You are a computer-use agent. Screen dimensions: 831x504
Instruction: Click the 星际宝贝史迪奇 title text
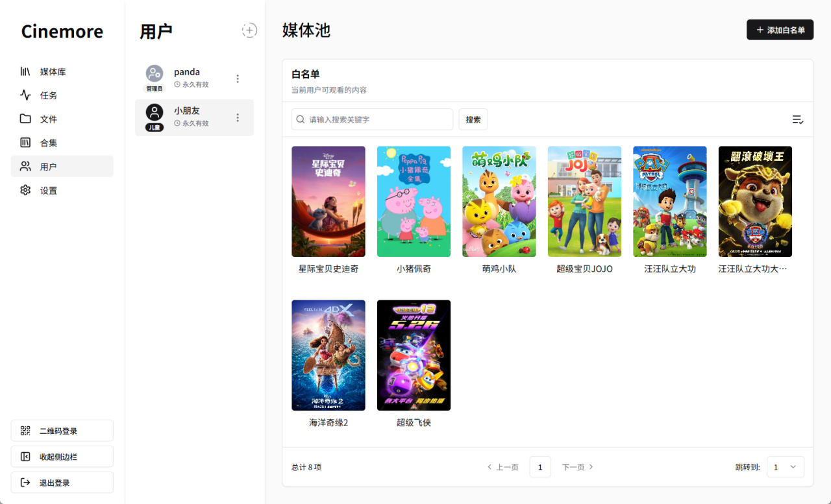tap(329, 269)
